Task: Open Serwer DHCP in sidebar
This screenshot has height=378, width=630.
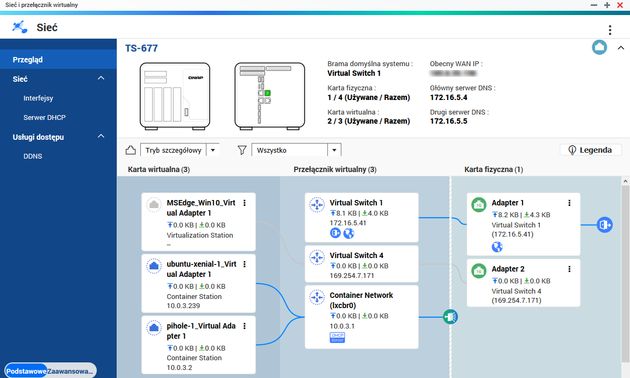Action: [x=44, y=117]
